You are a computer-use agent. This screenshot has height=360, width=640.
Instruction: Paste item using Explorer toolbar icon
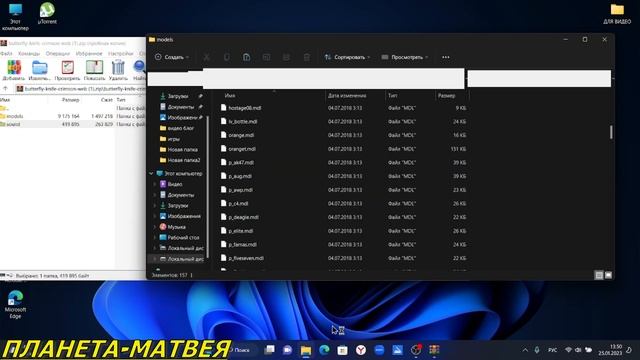click(247, 57)
